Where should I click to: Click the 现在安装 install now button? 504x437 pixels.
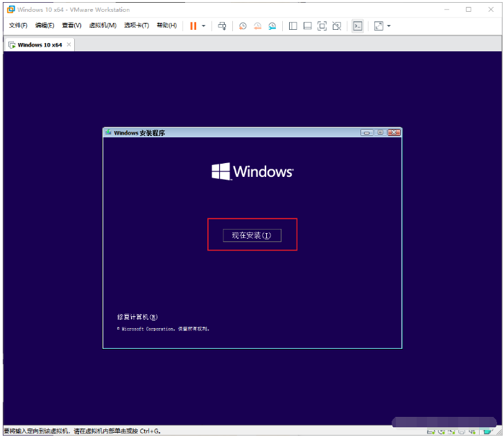[x=252, y=235]
